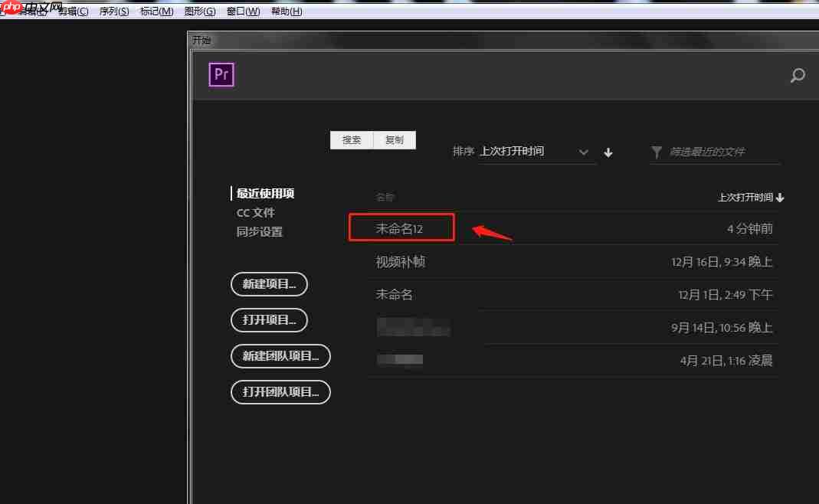Click the 新建团队项目 button
Viewport: 819px width, 504px height.
tap(280, 356)
